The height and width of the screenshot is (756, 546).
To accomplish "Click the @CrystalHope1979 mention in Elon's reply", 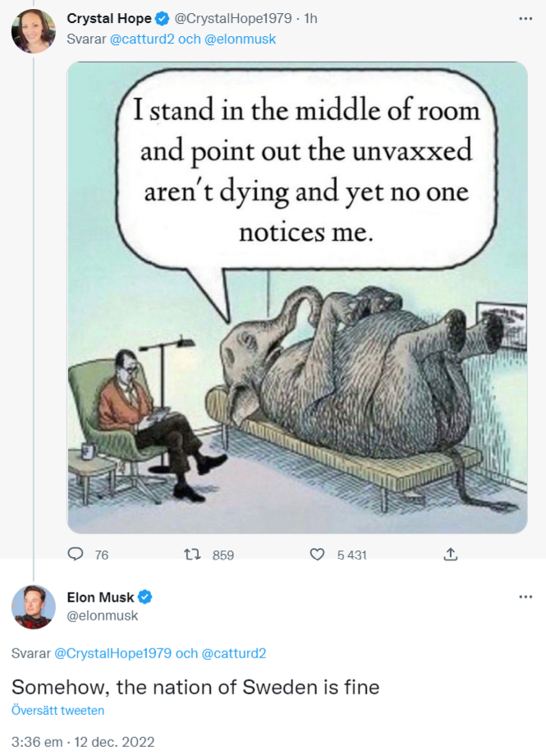I will coord(112,653).
